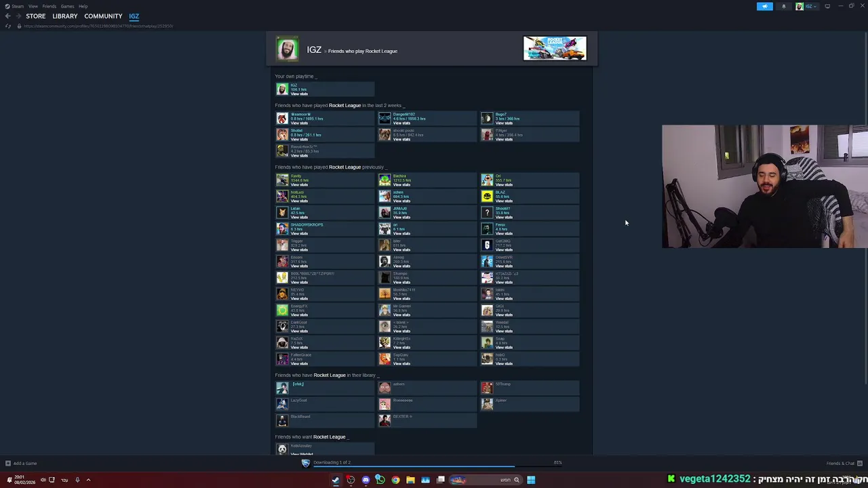868x488 pixels.
Task: Open Bachira friend avatar
Action: pos(384,180)
